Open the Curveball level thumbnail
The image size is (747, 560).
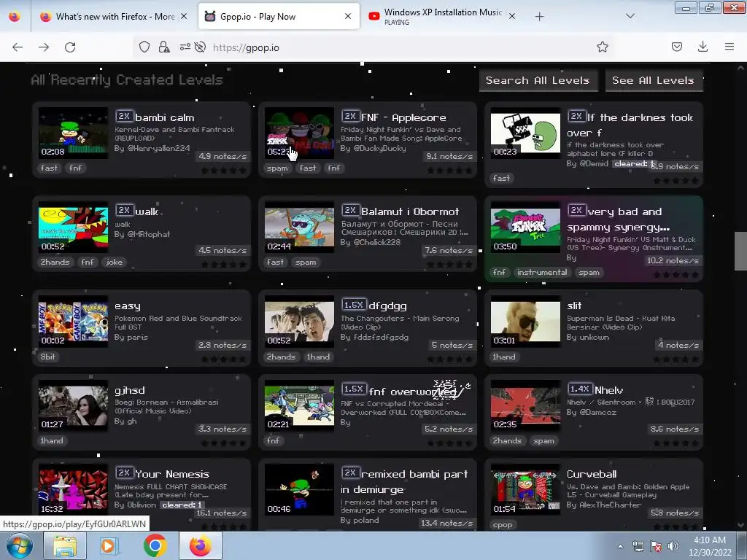point(525,490)
